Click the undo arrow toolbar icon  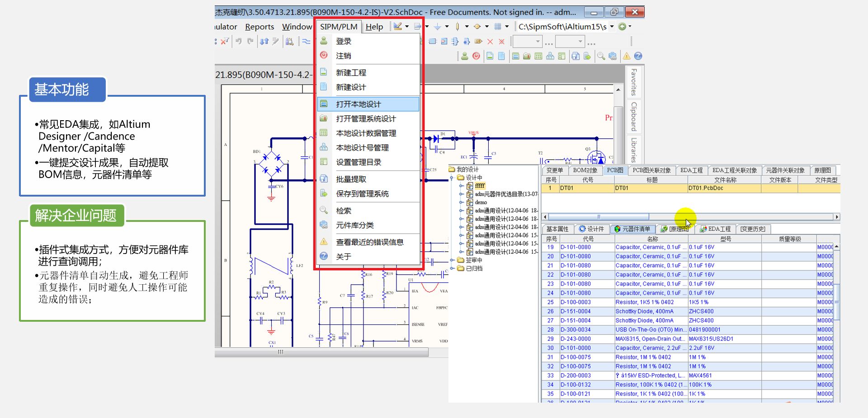click(x=239, y=42)
